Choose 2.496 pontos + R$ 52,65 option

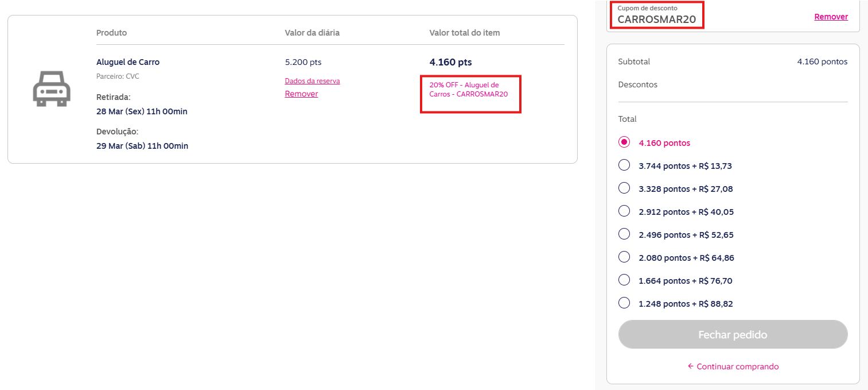(624, 234)
